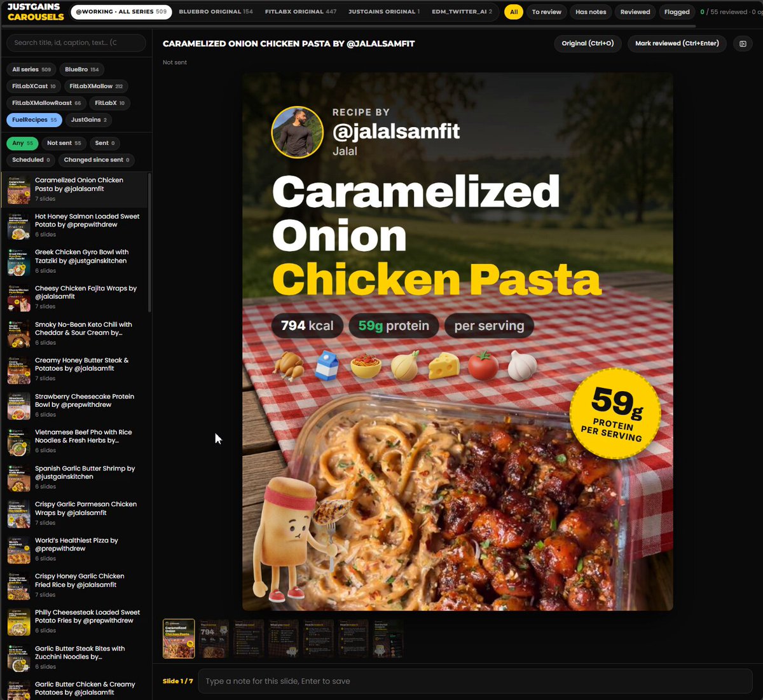Filter list to Not sent 55 chip
This screenshot has width=763, height=700.
coord(64,143)
